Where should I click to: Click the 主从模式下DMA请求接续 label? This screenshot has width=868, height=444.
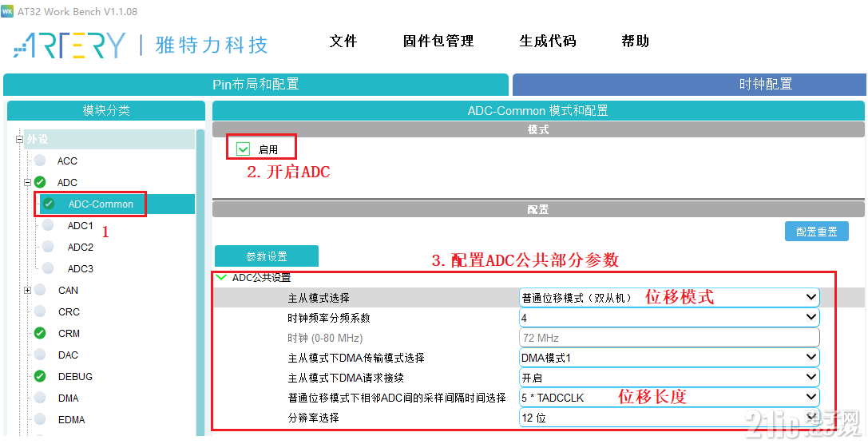click(346, 379)
